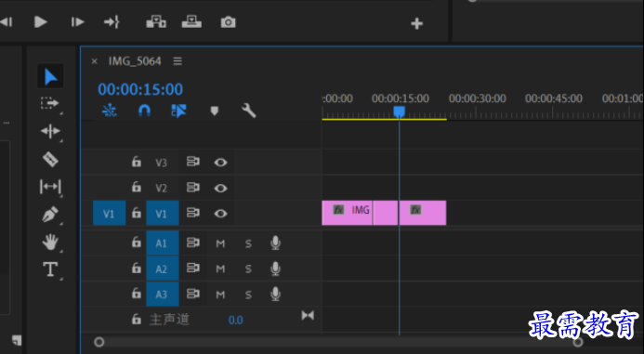Viewport: 644px width, 354px height.
Task: Toggle insert sequences as nests
Action: point(110,111)
